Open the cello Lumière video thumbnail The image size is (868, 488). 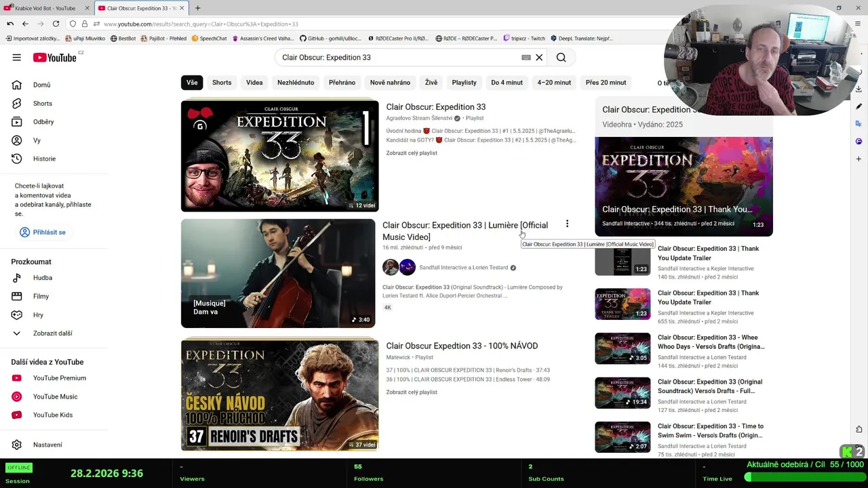(x=278, y=273)
